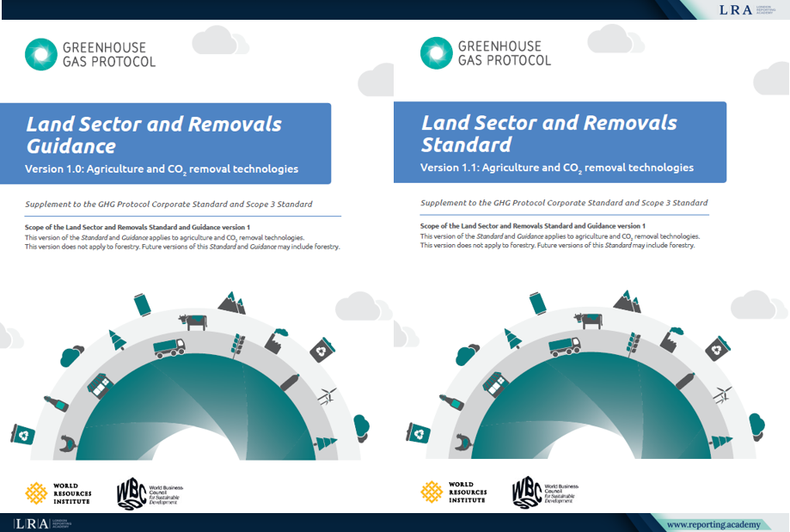Select the Land Sector and Removals Standard title
Screen dimensions: 790x532
click(549, 133)
